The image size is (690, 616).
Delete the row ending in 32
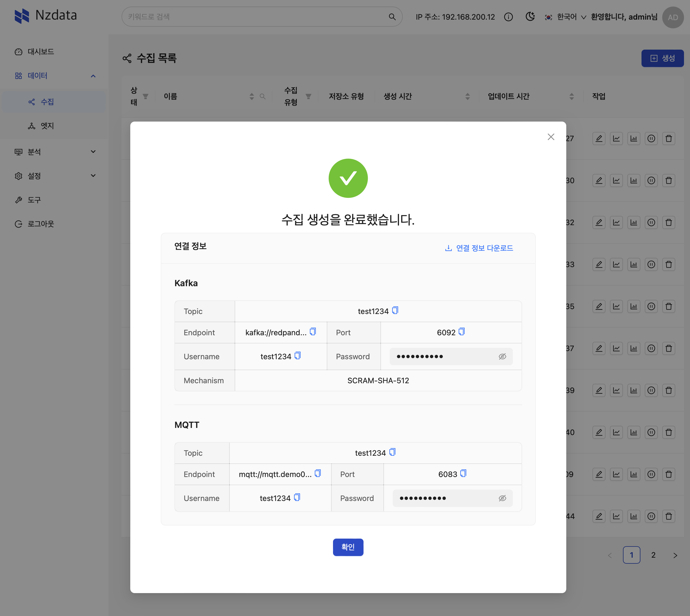[669, 222]
